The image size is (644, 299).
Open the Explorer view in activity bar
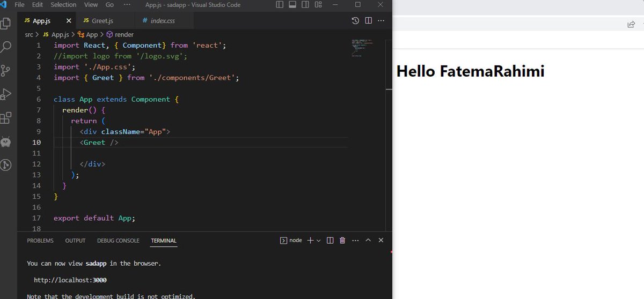6,24
